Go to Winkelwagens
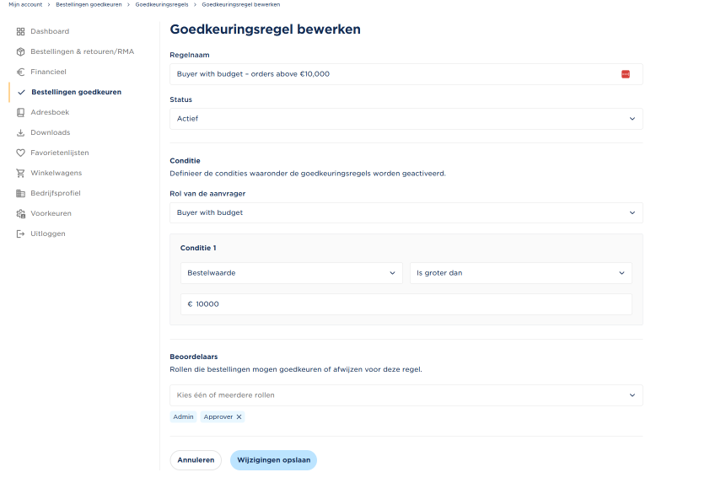The width and height of the screenshot is (726, 483). [x=56, y=173]
